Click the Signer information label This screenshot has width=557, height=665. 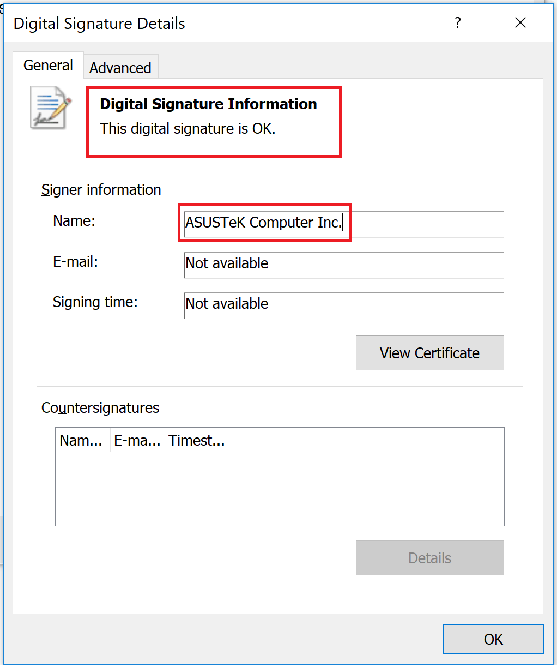(x=101, y=190)
